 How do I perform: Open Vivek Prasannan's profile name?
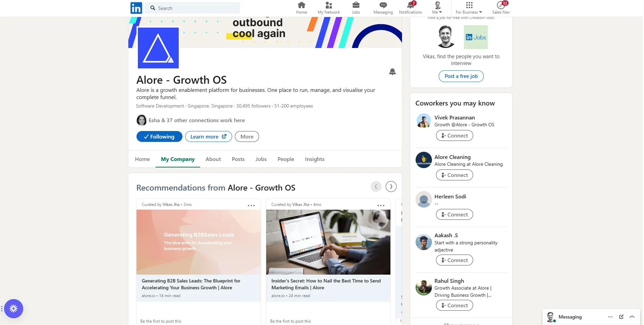(454, 117)
